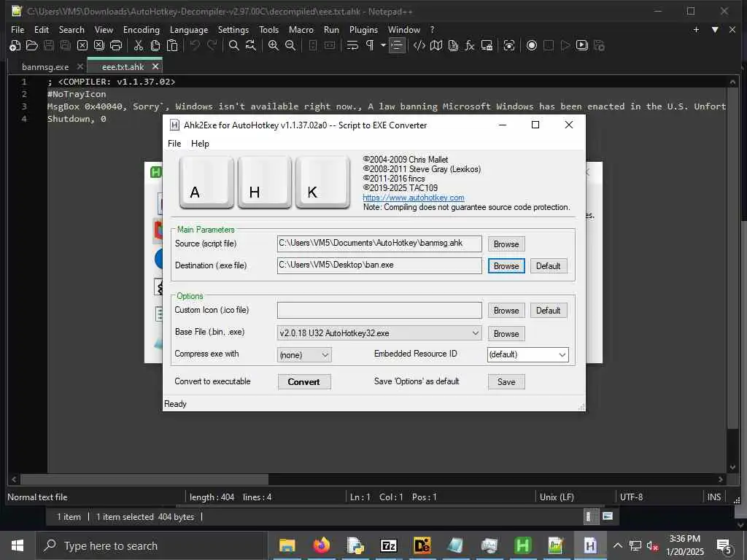Screen dimensions: 747x560
Task: Open the Document switcher down-arrow button
Action: coord(715,29)
